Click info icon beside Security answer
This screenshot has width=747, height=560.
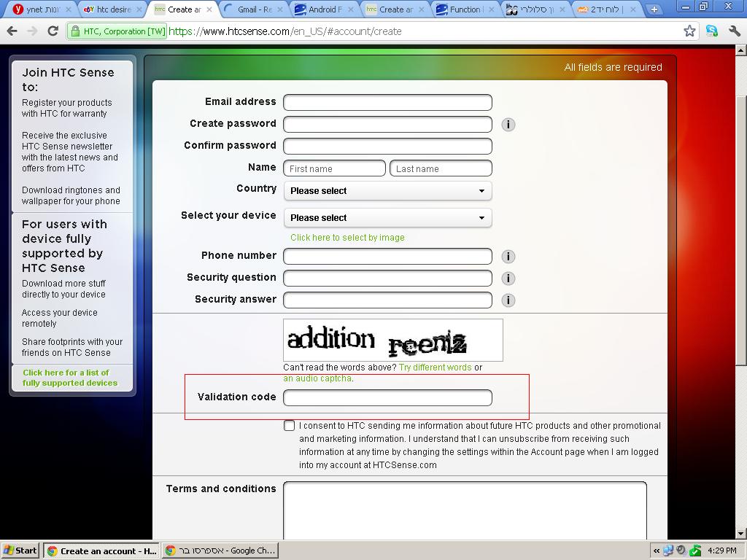tap(508, 300)
